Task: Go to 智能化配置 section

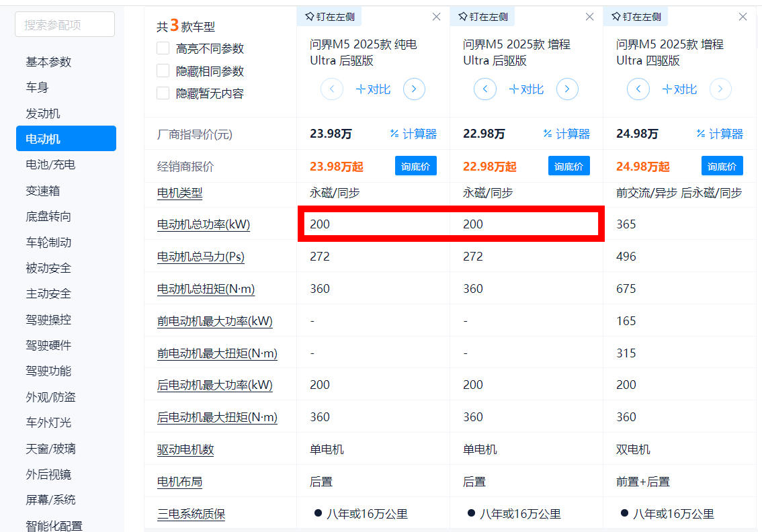Action: [x=54, y=525]
